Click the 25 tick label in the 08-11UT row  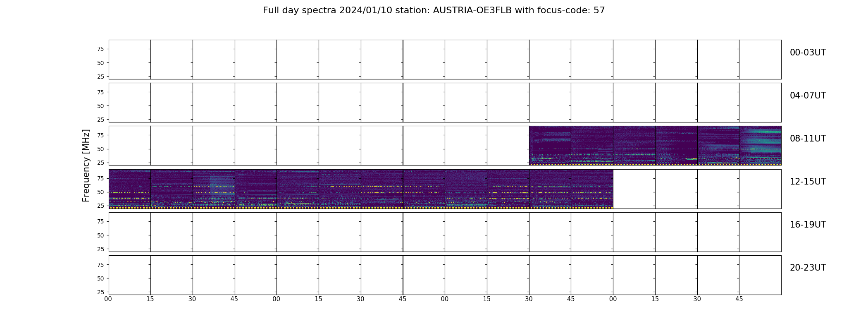pos(100,163)
